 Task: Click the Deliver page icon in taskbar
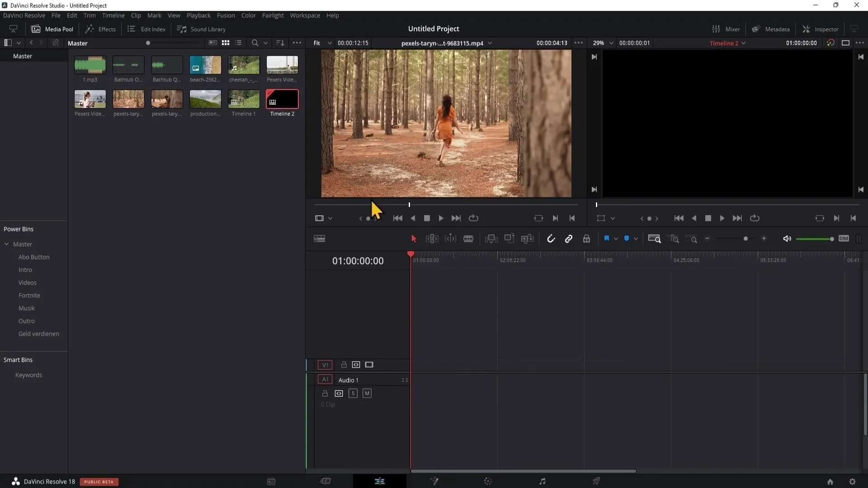pos(596,481)
